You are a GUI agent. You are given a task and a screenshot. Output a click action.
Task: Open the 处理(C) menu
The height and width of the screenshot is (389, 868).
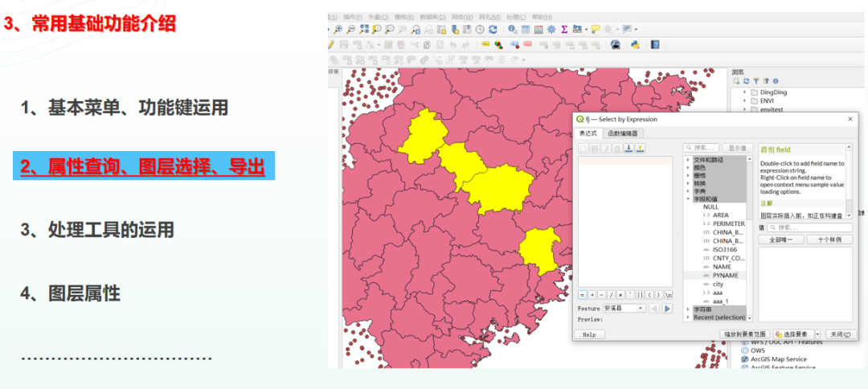pyautogui.click(x=516, y=17)
